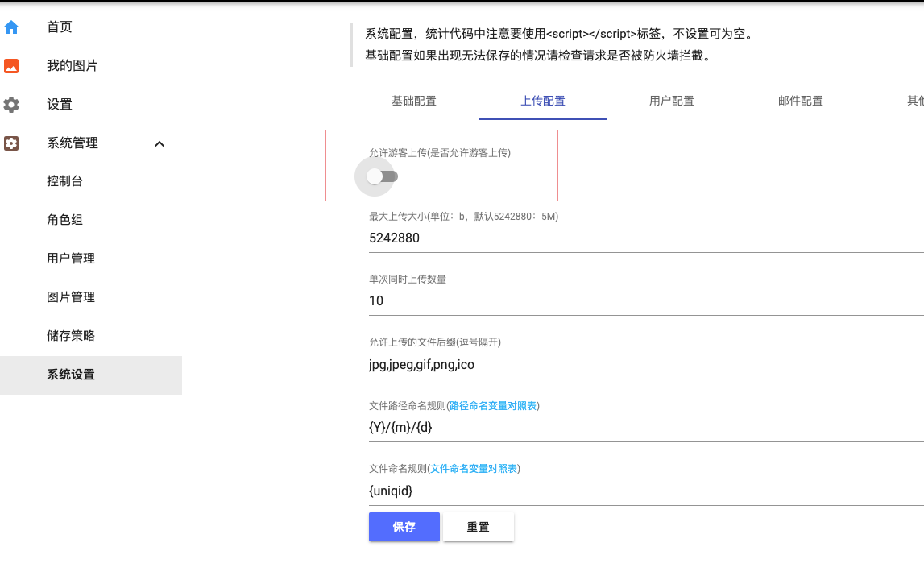Screen dimensions: 924x584
Task: Open the 路径命名变量对照表 link
Action: [x=493, y=405]
